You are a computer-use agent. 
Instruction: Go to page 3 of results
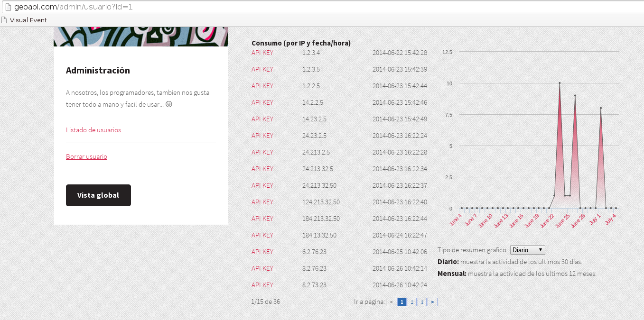(x=422, y=302)
